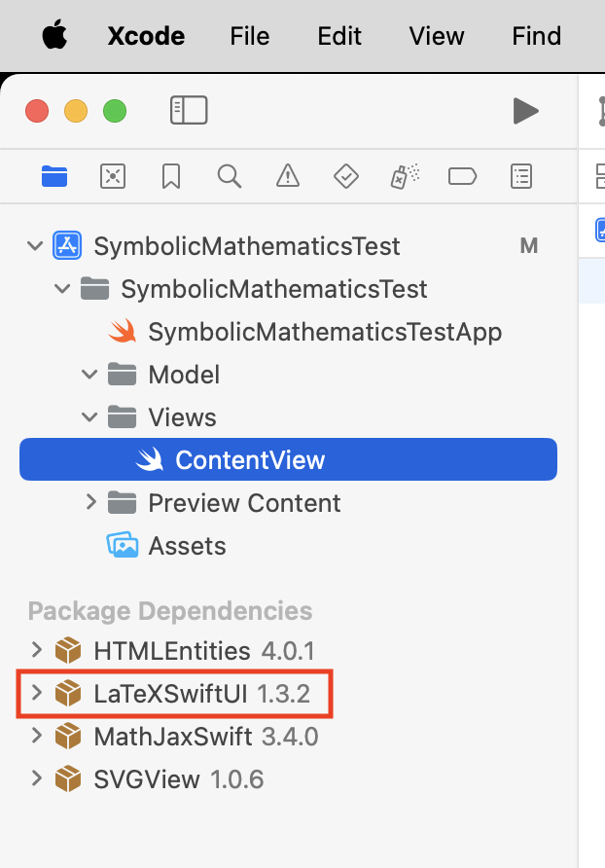Open the Issue navigator warning icon
605x868 pixels.
point(288,176)
